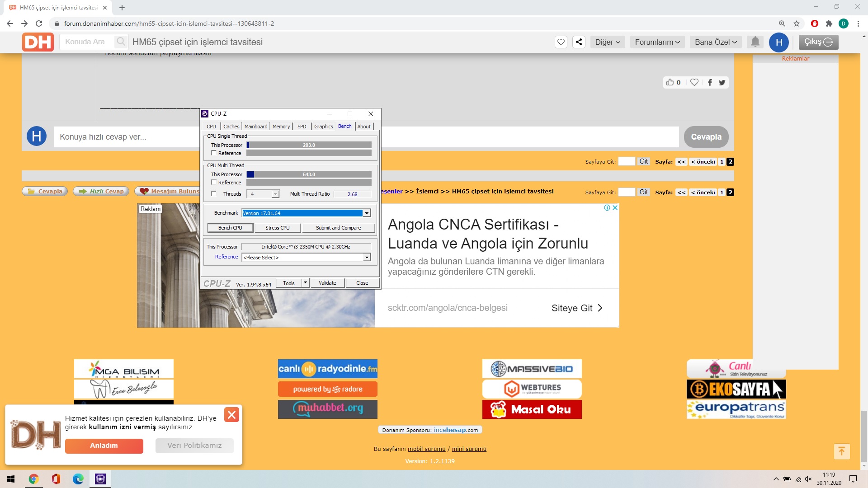The image size is (868, 488).
Task: Enable Single Thread Reference checkbox
Action: click(x=214, y=153)
